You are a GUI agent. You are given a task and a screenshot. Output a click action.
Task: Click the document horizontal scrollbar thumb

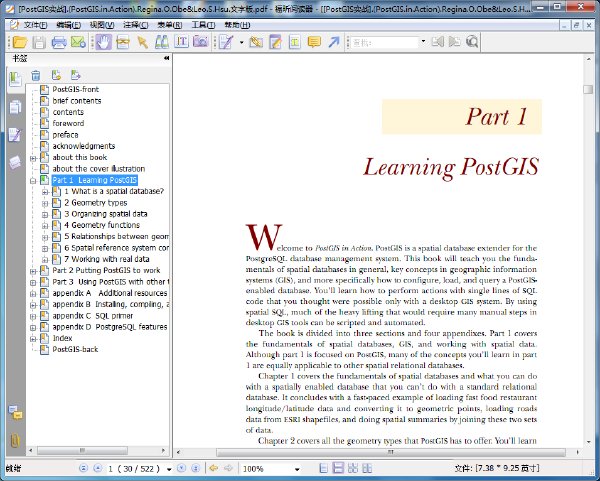click(391, 452)
